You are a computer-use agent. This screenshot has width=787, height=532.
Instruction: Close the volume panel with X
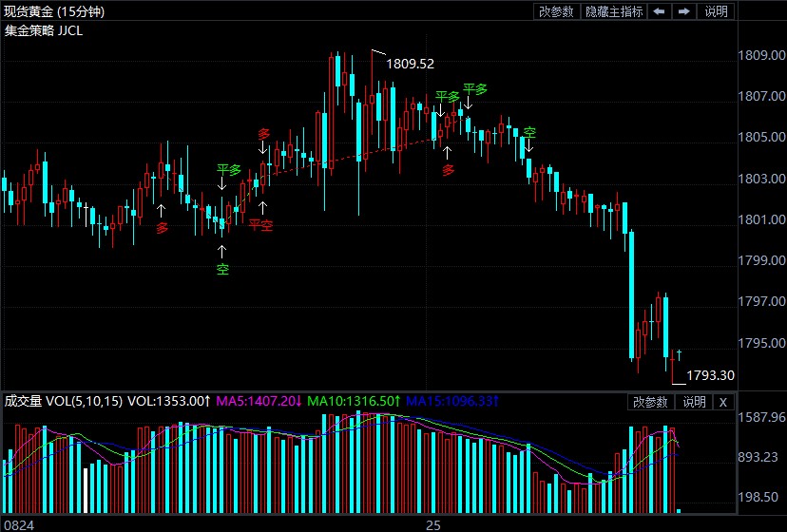click(723, 402)
